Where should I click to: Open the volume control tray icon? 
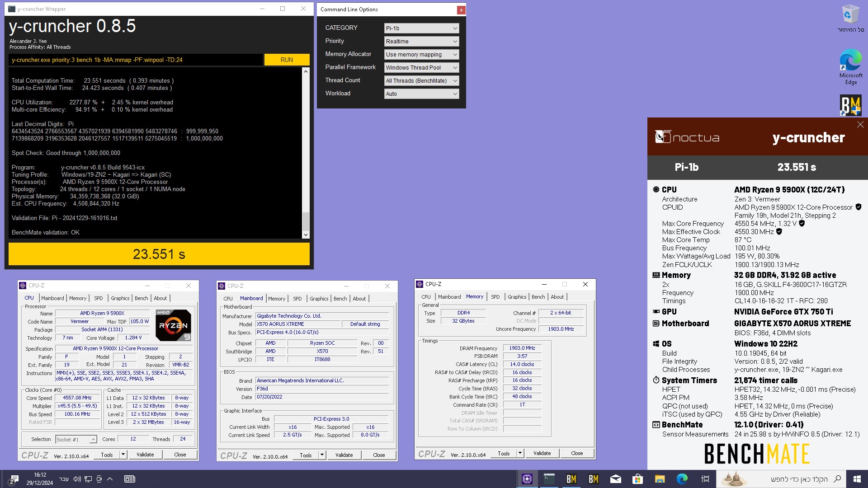coord(77,479)
